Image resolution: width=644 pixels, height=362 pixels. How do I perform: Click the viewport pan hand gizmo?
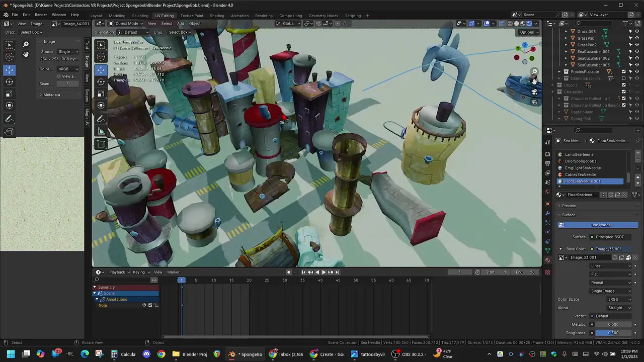pos(534,81)
